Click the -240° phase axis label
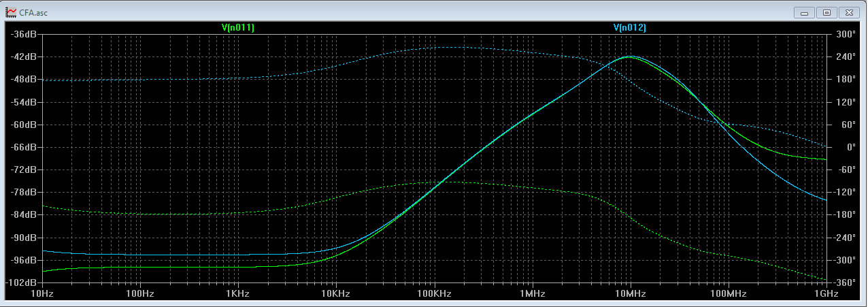The height and width of the screenshot is (307, 868). (844, 238)
